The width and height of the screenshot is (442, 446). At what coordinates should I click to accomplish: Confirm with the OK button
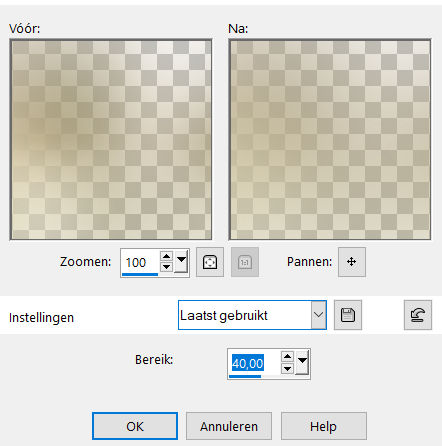[x=135, y=426]
